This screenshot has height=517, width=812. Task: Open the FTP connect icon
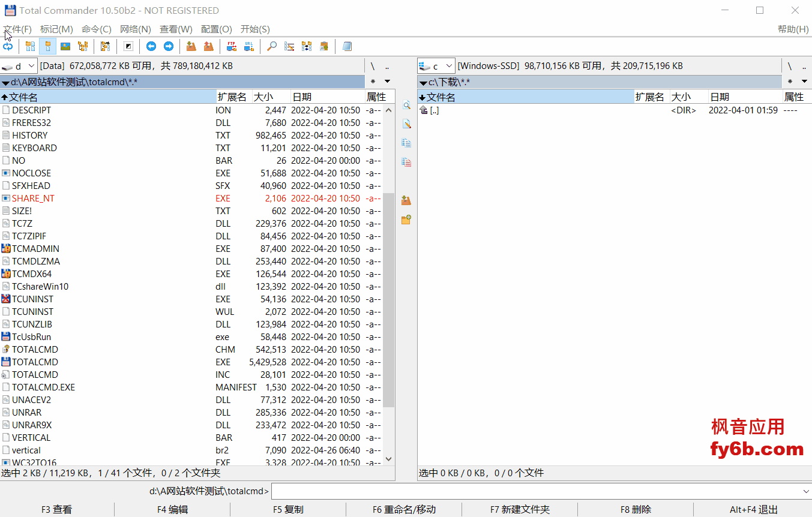click(x=232, y=46)
